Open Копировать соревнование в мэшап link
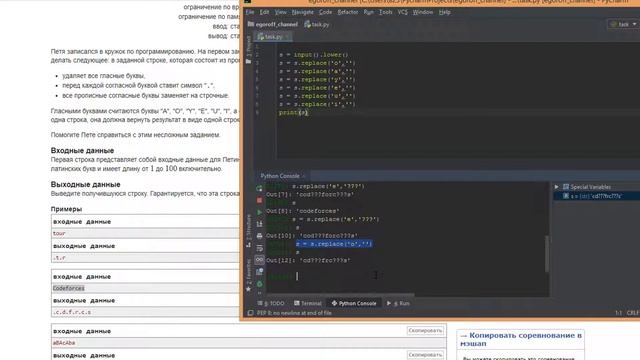 (521, 339)
